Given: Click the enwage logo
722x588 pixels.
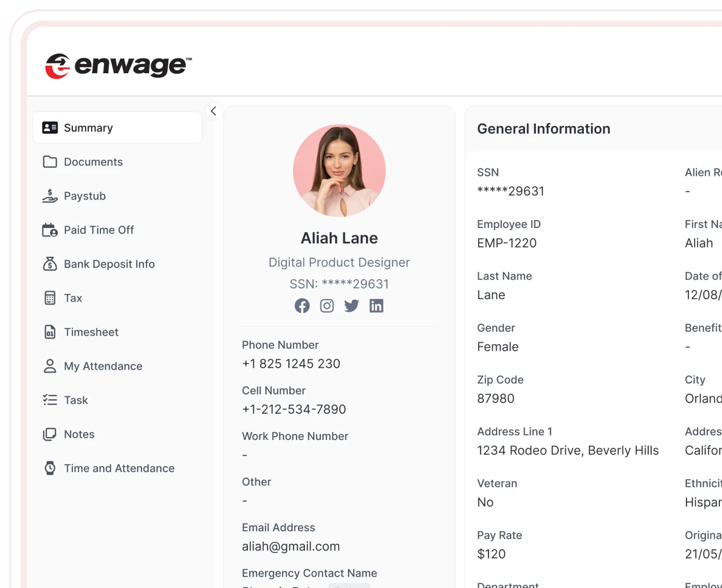Looking at the screenshot, I should tap(119, 64).
